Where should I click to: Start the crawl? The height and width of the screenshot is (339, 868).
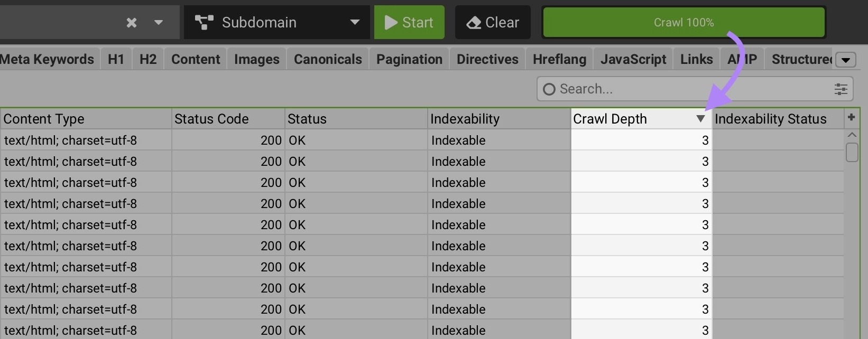pos(409,22)
